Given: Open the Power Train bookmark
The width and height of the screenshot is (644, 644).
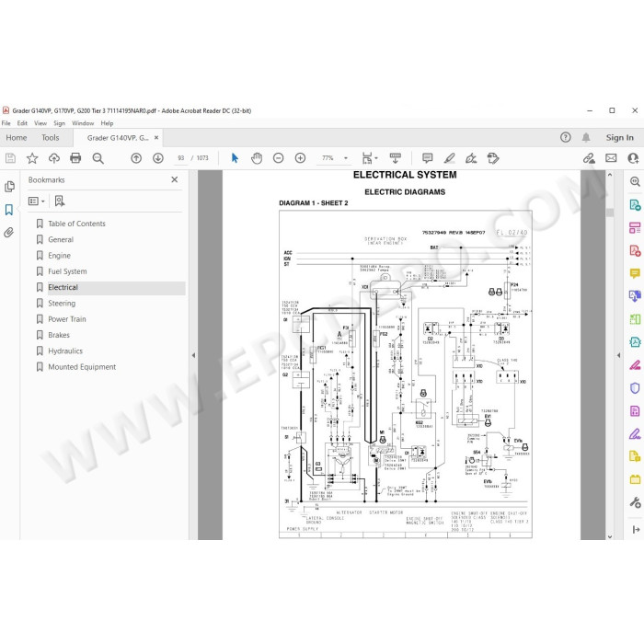Looking at the screenshot, I should 67,319.
